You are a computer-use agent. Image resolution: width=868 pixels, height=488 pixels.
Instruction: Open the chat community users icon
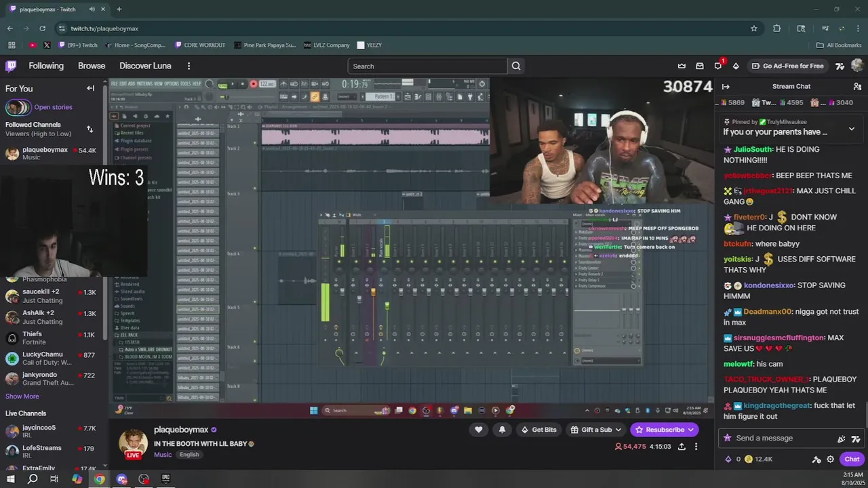[857, 86]
